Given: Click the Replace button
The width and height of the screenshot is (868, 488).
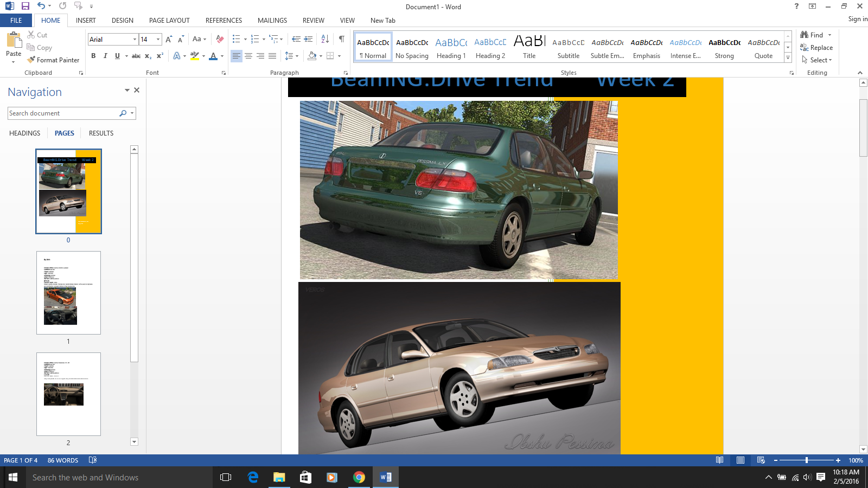Looking at the screenshot, I should tap(816, 48).
